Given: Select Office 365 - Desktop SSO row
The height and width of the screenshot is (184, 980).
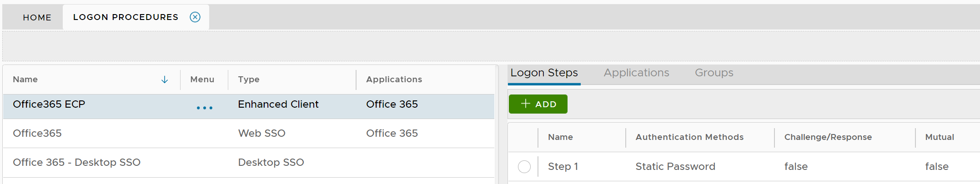Looking at the screenshot, I should (76, 162).
